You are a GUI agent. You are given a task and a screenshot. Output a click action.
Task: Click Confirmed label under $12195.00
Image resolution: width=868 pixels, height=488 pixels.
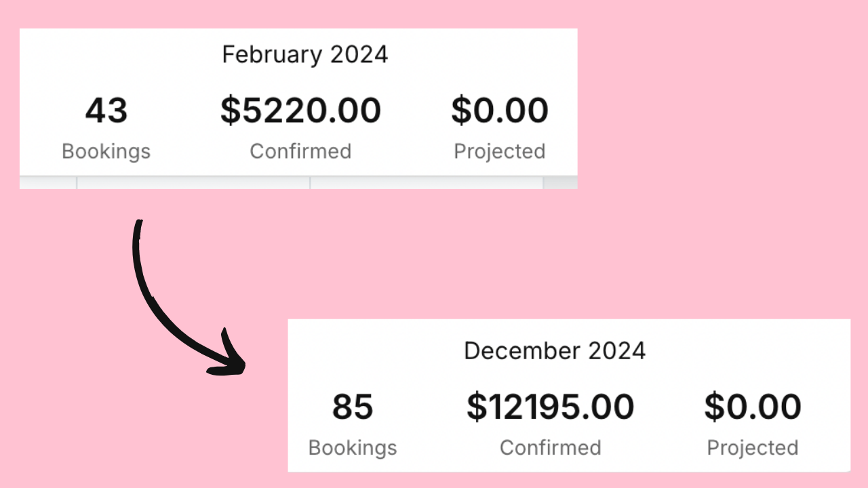[550, 448]
